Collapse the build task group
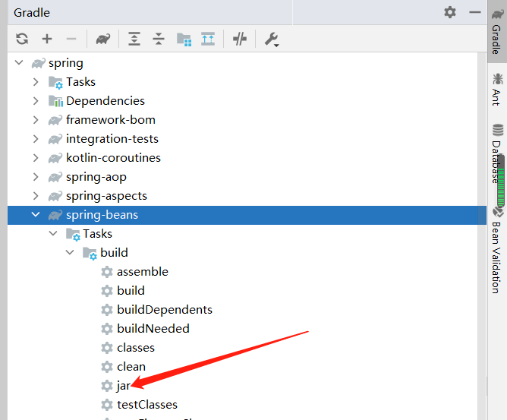Screen dimensions: 507x420 [70, 252]
